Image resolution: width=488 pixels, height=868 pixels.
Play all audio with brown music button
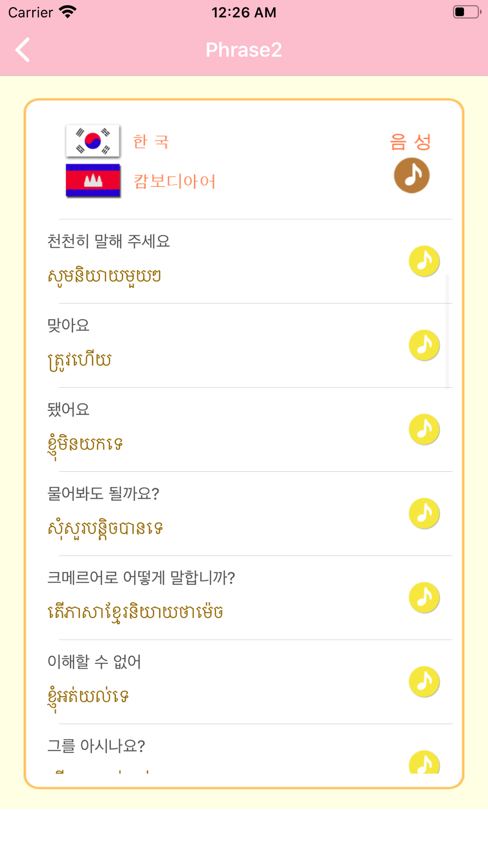click(x=411, y=175)
